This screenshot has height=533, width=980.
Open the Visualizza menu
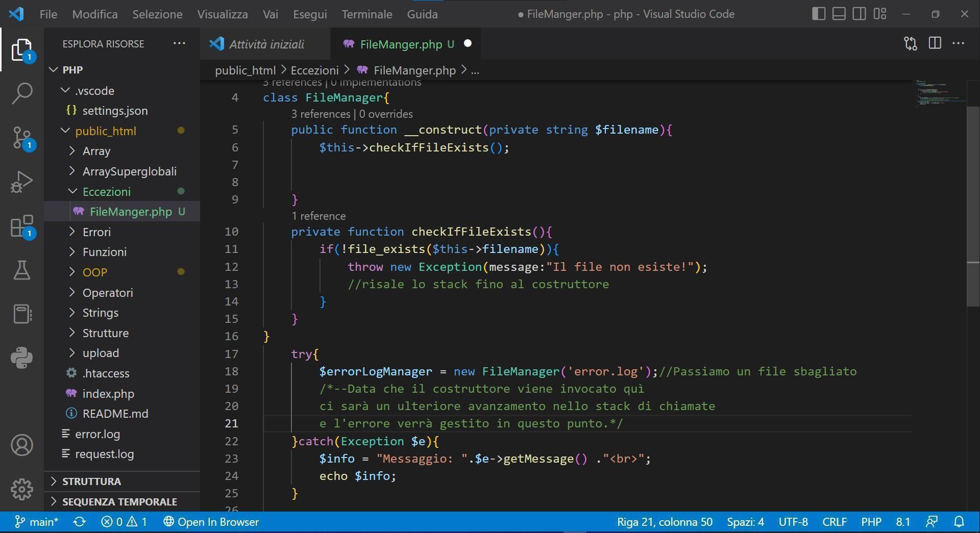click(x=223, y=14)
